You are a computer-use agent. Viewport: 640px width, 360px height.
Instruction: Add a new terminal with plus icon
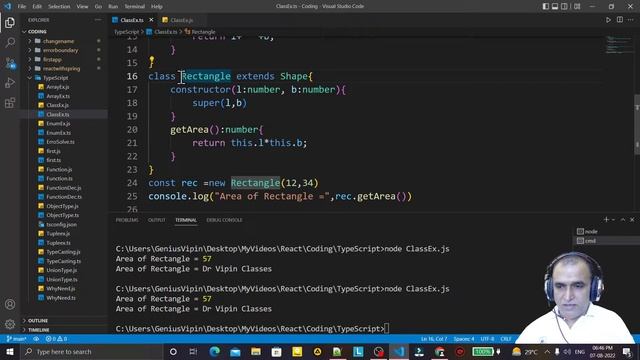point(607,220)
